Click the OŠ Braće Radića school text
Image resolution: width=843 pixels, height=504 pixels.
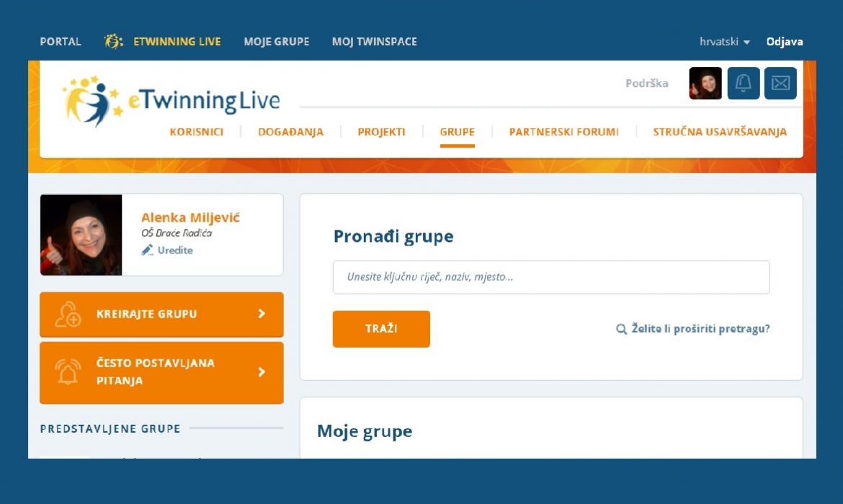click(177, 233)
